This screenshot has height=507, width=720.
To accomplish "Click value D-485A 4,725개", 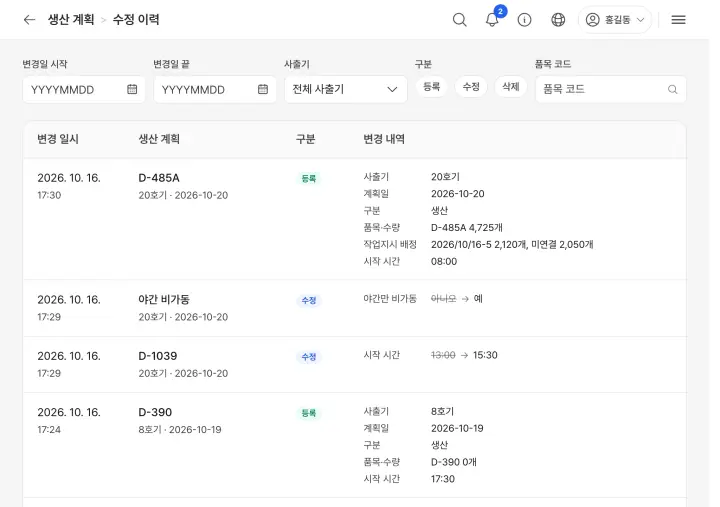I will (467, 228).
